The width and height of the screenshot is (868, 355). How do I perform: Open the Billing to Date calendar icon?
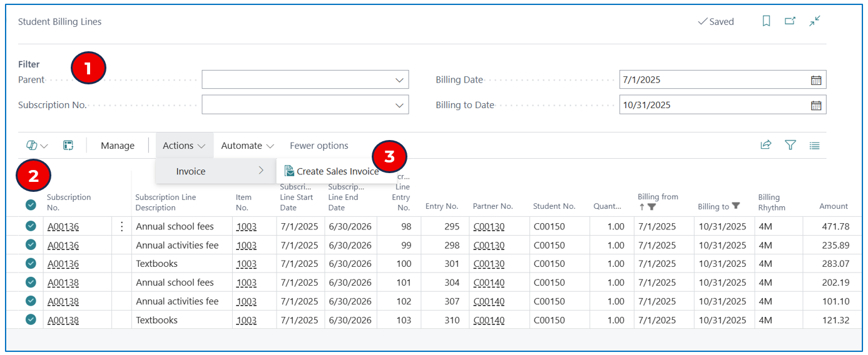point(816,105)
